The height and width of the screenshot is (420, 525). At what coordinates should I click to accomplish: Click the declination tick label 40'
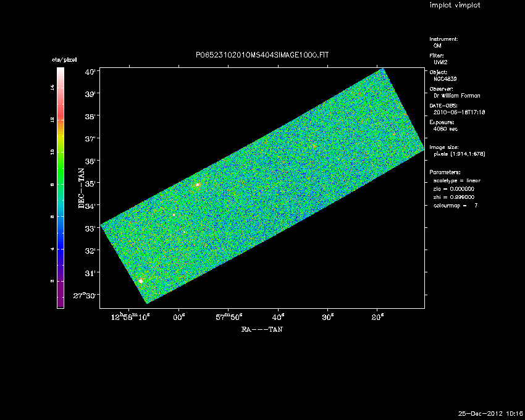coord(90,72)
